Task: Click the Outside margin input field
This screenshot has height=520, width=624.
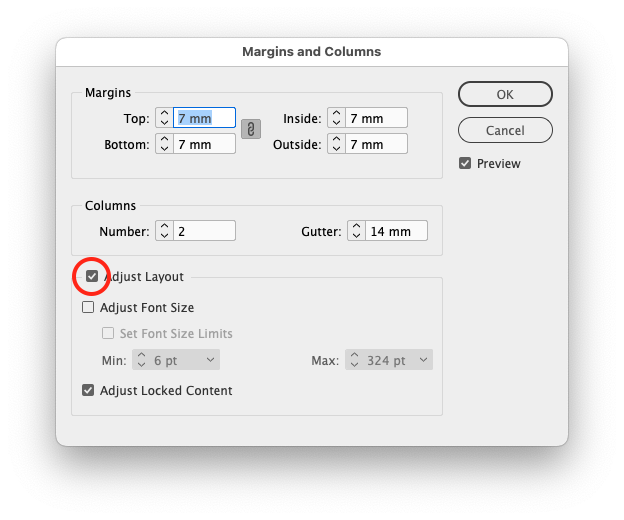Action: tap(377, 144)
